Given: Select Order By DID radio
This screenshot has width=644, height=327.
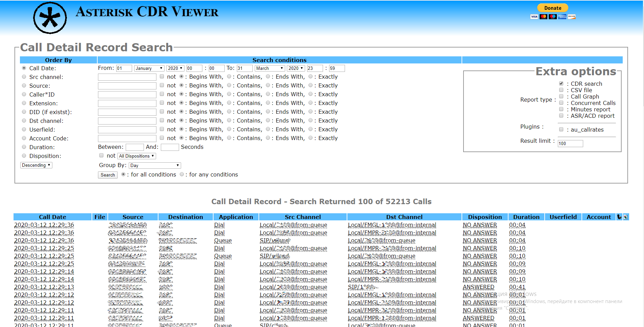Looking at the screenshot, I should pyautogui.click(x=24, y=112).
